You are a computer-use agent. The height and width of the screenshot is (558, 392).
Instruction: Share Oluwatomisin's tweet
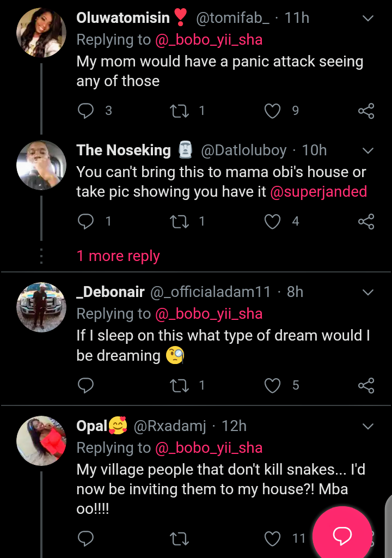366,111
